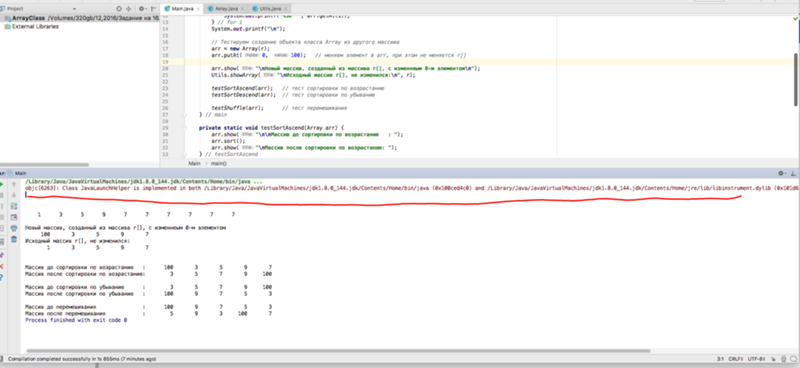
Task: Rerun Main with the green arrow
Action: click(2, 184)
